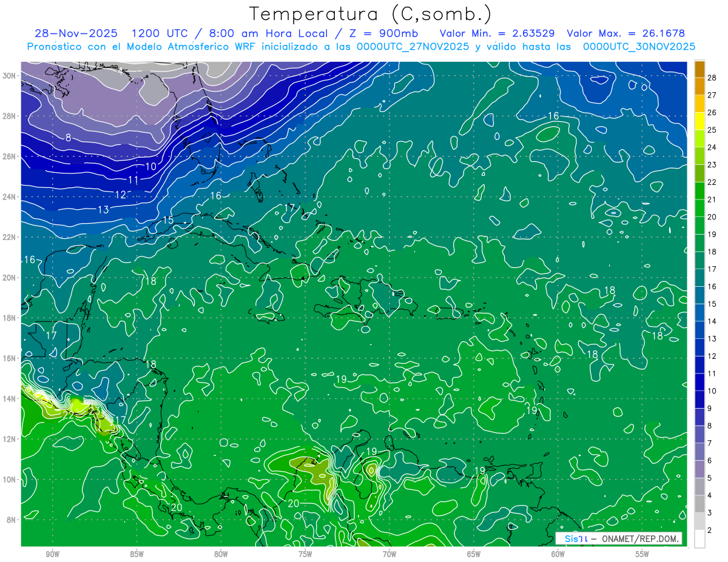The height and width of the screenshot is (562, 728).
Task: Click the 60W longitude axis label
Action: click(x=558, y=554)
